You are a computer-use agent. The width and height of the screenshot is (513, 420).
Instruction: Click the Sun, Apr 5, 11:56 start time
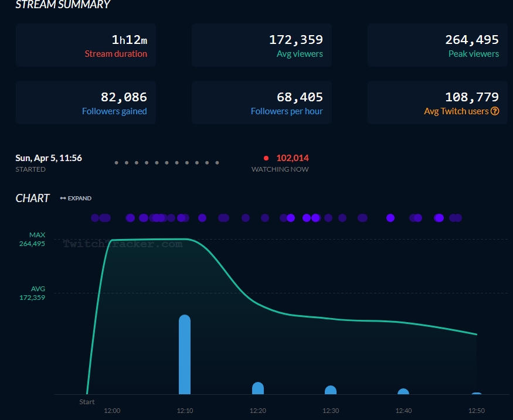point(49,158)
